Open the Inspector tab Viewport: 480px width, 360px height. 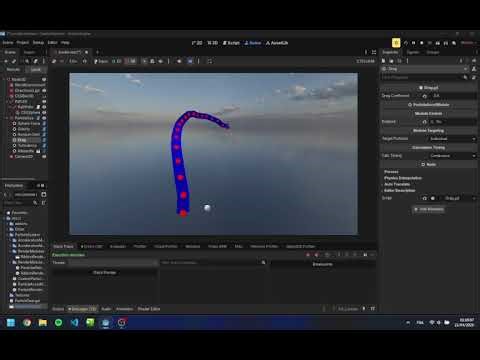(390, 52)
